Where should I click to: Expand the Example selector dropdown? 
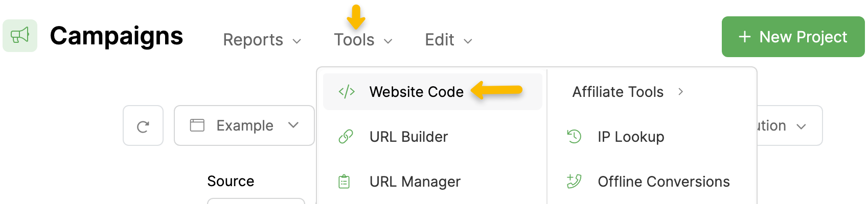click(x=244, y=125)
